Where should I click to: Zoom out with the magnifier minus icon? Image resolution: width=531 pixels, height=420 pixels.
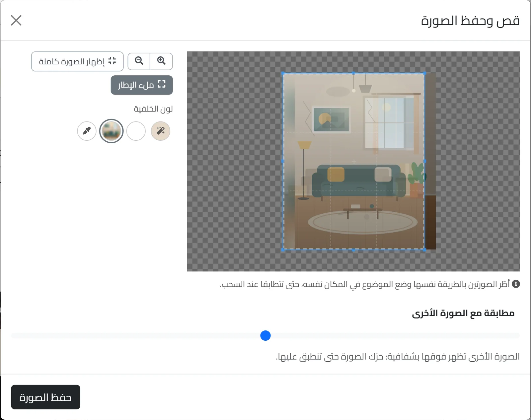[x=139, y=61]
